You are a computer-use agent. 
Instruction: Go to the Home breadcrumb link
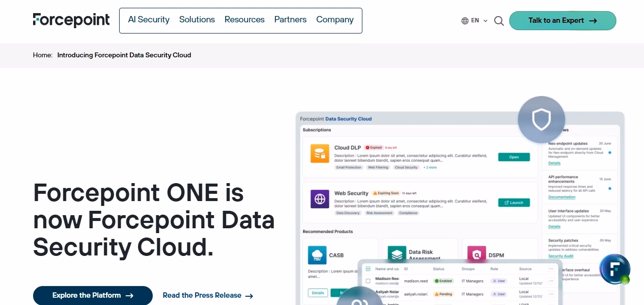coord(43,55)
